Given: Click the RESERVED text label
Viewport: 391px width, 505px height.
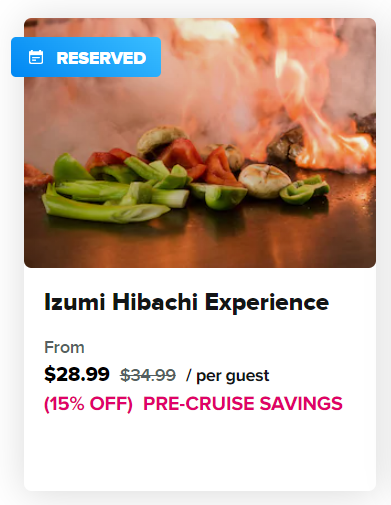Looking at the screenshot, I should click(x=101, y=58).
